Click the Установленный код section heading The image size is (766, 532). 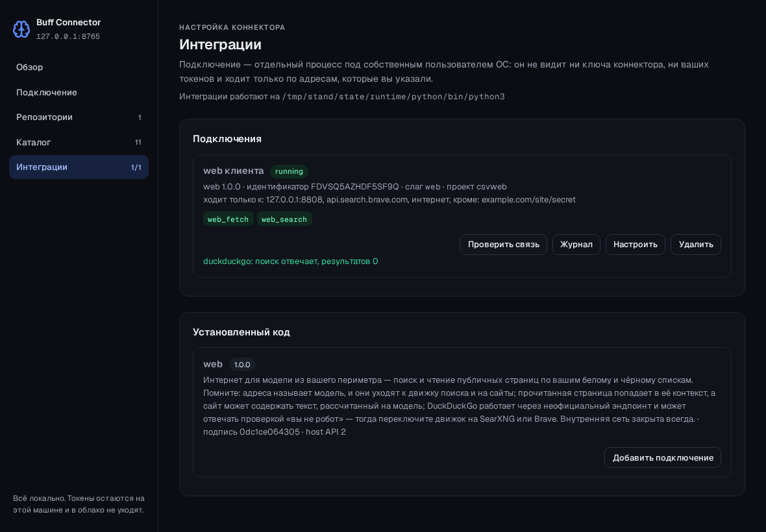(241, 332)
